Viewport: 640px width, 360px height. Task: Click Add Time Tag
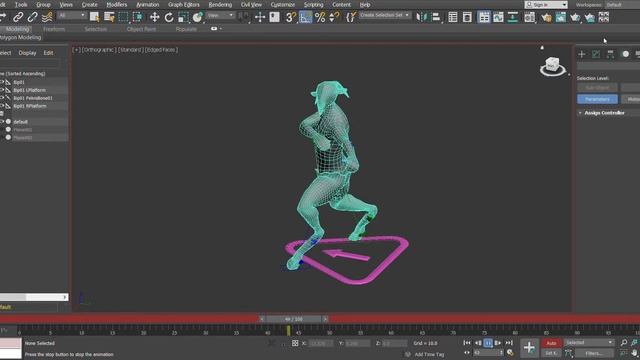429,354
